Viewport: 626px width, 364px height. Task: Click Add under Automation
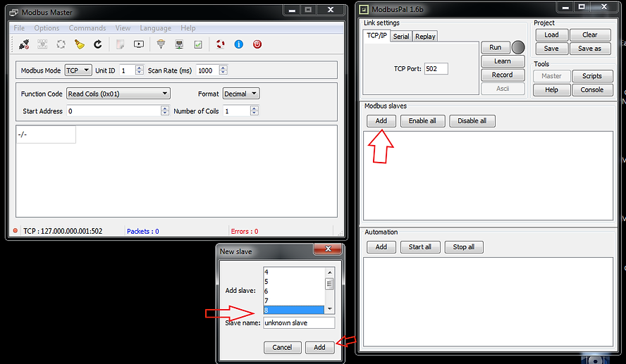[381, 247]
